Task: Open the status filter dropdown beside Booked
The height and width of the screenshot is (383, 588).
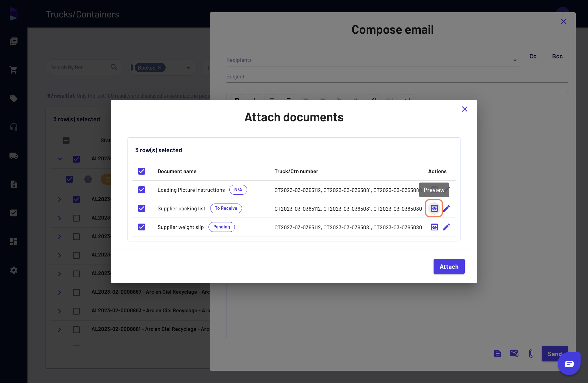Action: [188, 68]
